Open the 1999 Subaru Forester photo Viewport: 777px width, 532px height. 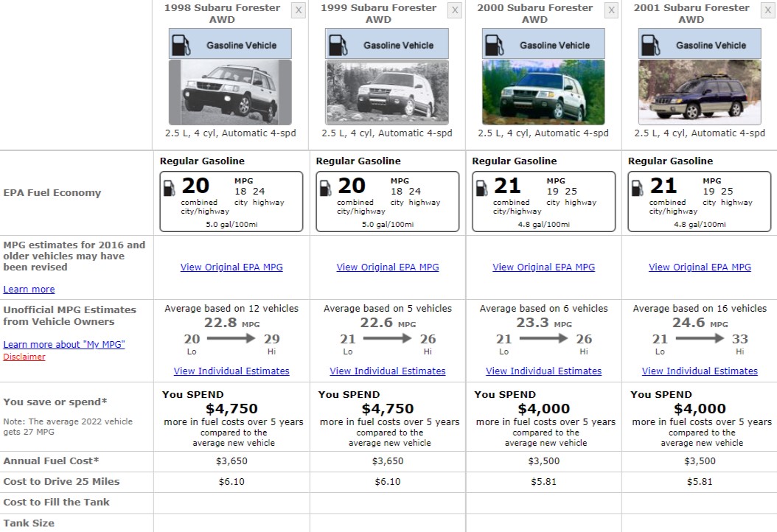(x=387, y=92)
